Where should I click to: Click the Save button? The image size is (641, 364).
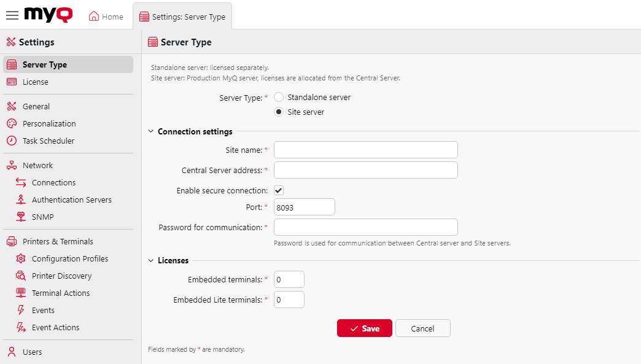364,328
